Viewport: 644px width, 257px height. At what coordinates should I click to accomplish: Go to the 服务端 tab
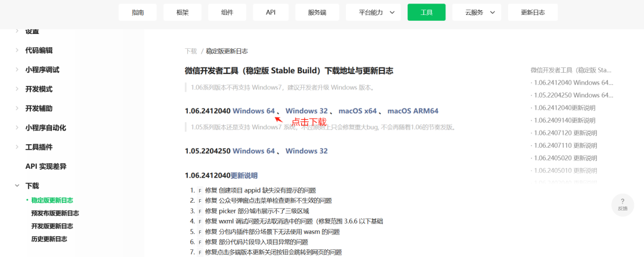317,13
